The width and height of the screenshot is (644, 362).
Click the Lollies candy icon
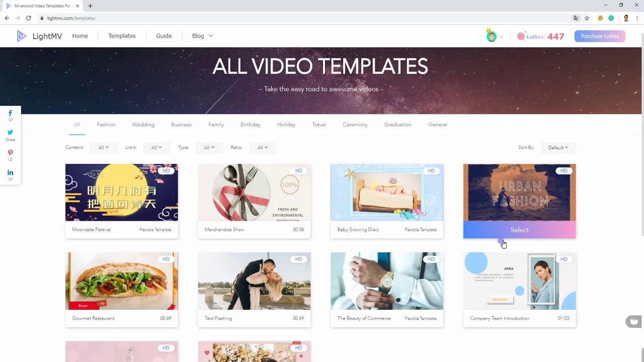[521, 36]
